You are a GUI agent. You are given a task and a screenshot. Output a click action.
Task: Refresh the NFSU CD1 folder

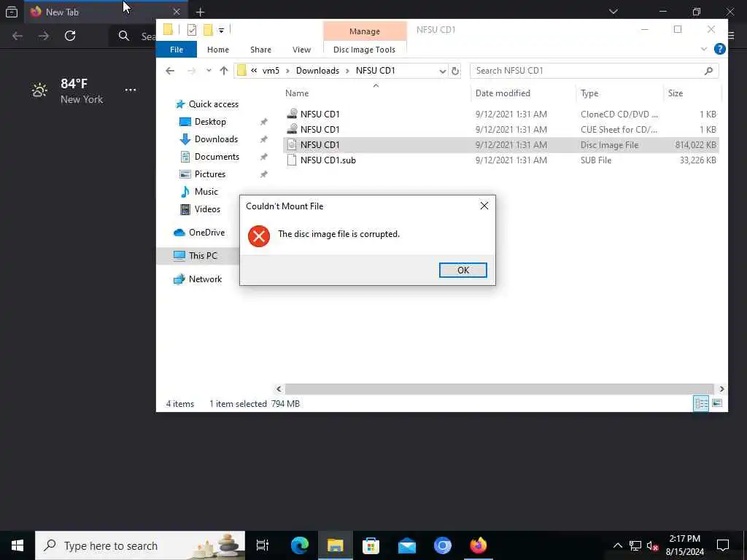click(455, 71)
